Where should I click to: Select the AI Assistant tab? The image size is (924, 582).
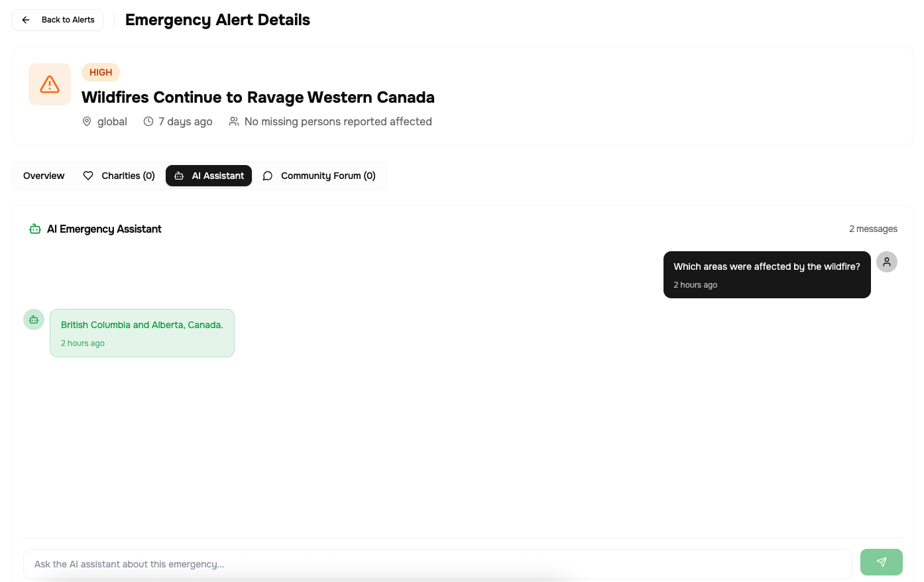[x=209, y=176]
